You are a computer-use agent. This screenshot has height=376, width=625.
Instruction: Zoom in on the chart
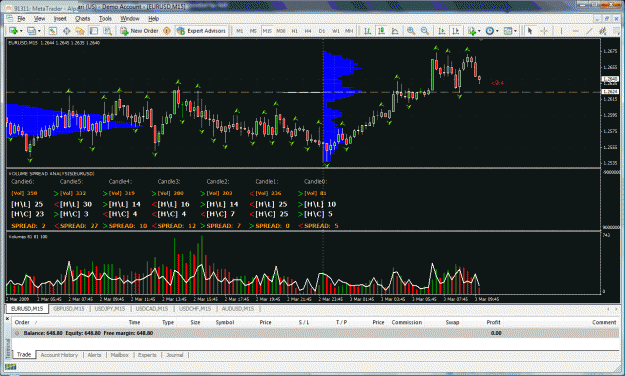tap(411, 31)
